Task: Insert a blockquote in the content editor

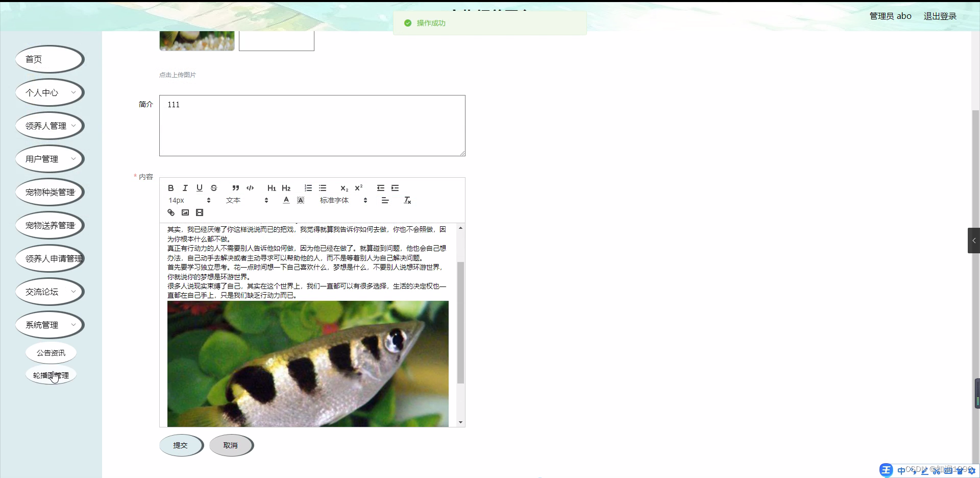Action: pyautogui.click(x=235, y=188)
